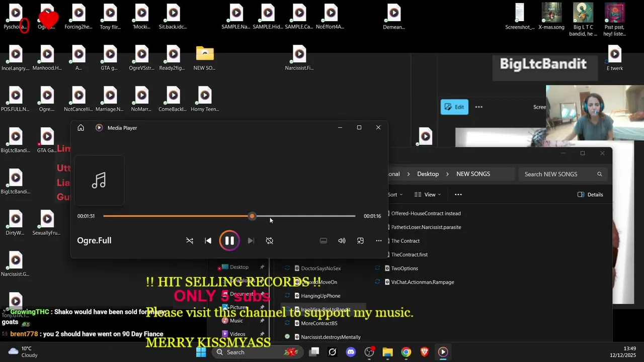
Task: Select Forcing2he... desktop media file
Action: tap(78, 17)
